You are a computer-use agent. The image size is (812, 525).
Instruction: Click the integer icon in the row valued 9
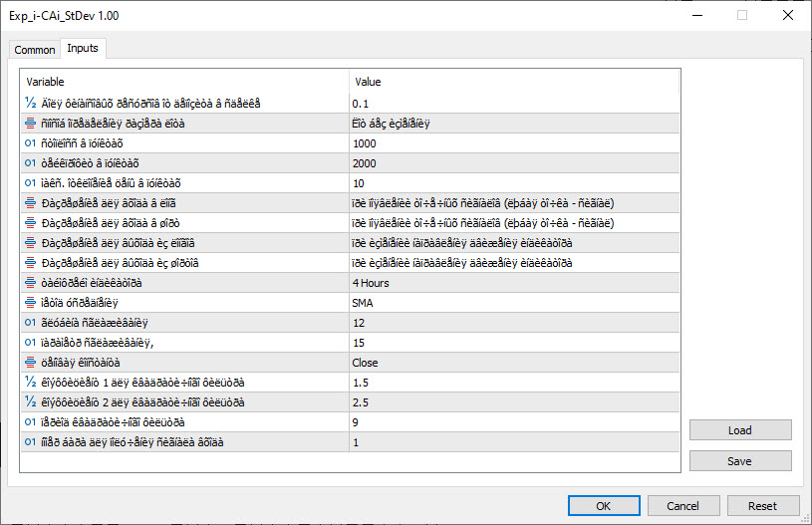30,422
